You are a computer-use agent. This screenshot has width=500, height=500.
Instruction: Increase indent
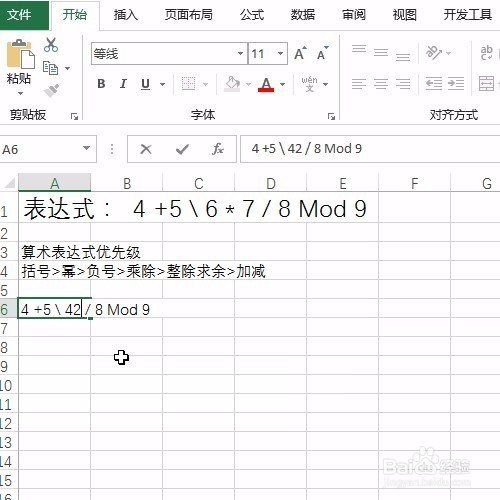click(x=456, y=84)
